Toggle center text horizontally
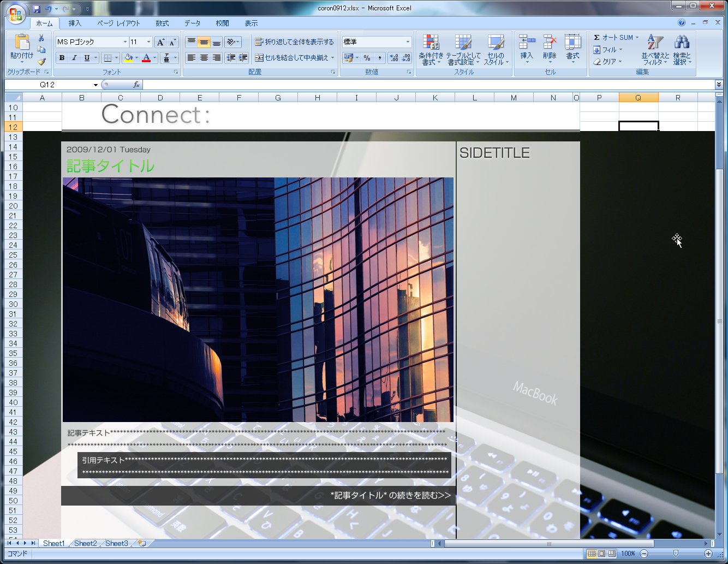 click(x=204, y=58)
